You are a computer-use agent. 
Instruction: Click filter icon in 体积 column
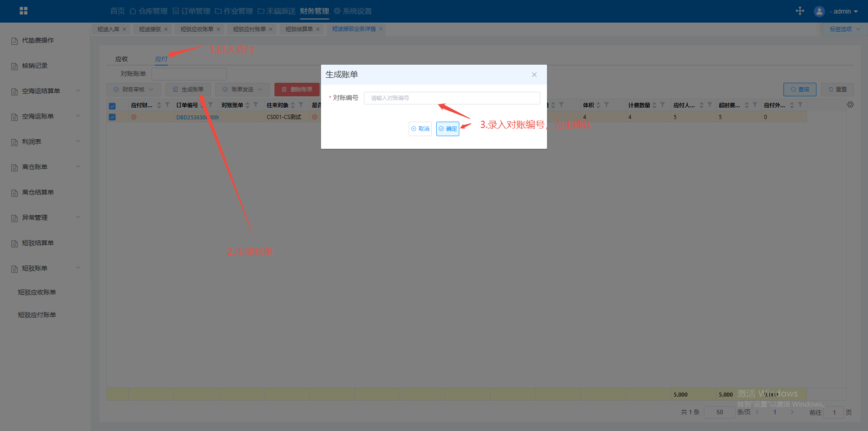click(607, 105)
